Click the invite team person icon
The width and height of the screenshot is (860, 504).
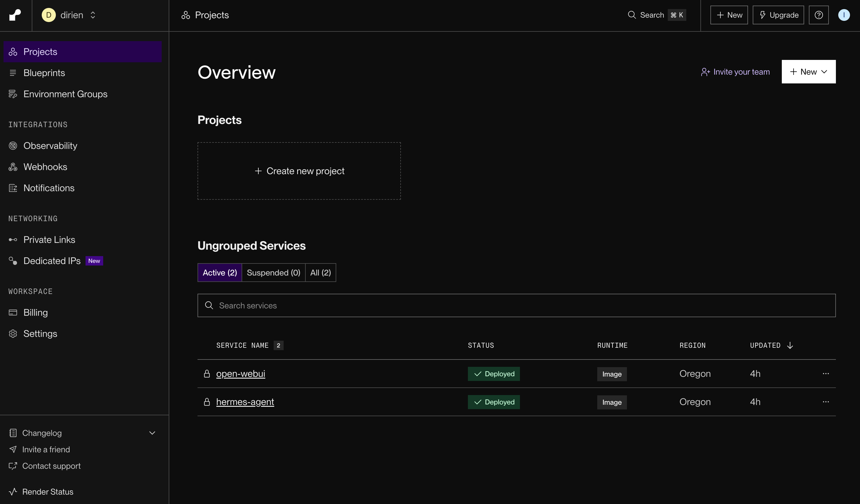point(705,72)
